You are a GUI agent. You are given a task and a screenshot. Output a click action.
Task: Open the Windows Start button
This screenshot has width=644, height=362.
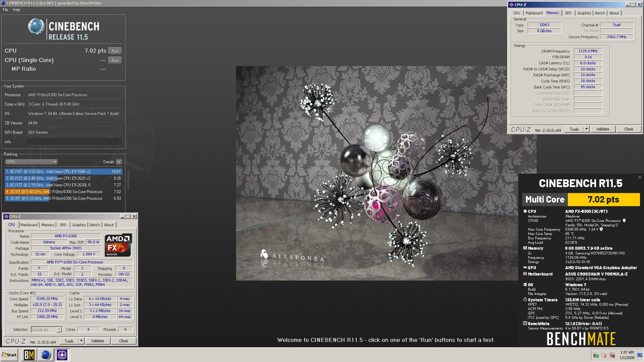coord(9,355)
